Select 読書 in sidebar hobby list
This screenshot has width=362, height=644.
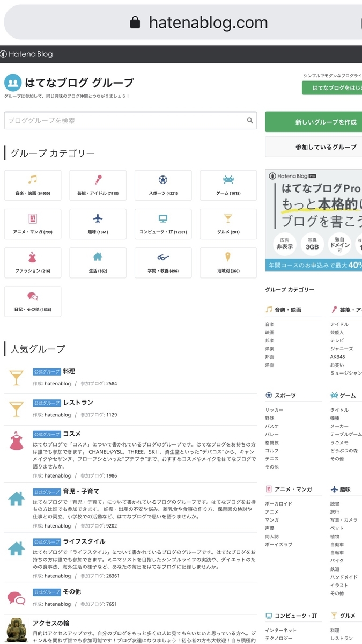[x=335, y=504]
